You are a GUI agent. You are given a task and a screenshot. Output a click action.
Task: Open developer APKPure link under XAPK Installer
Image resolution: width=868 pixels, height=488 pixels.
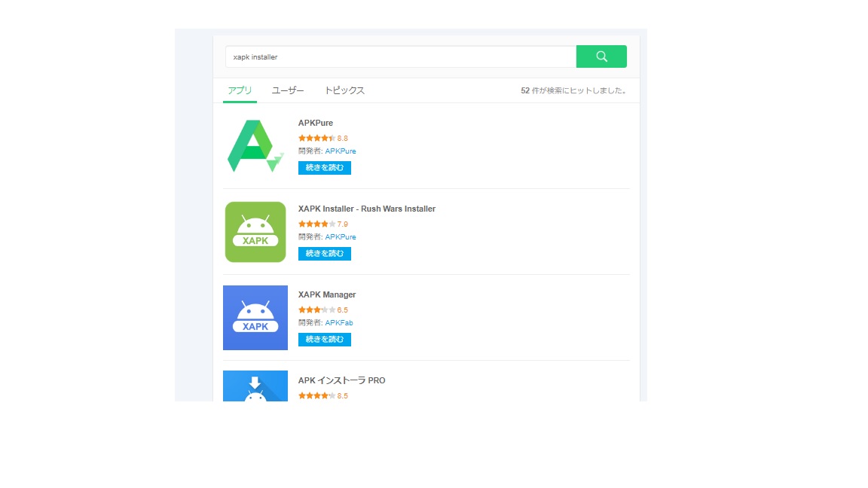[341, 236]
